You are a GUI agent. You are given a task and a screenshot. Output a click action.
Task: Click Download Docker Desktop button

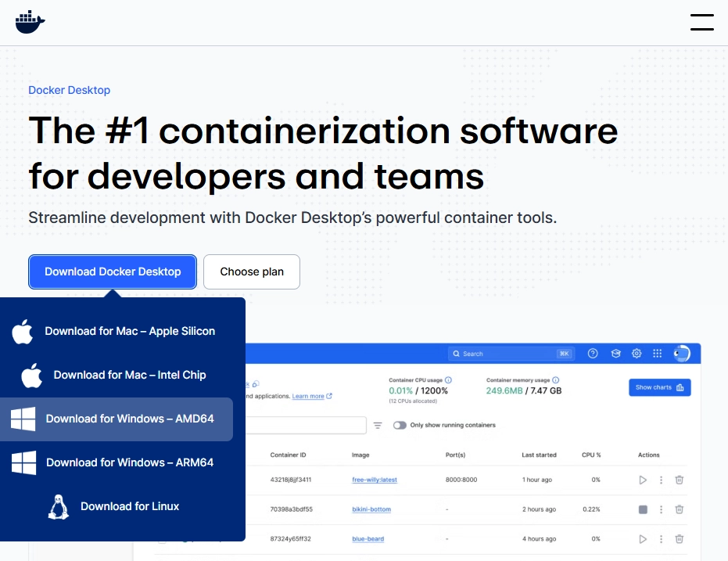(x=113, y=272)
